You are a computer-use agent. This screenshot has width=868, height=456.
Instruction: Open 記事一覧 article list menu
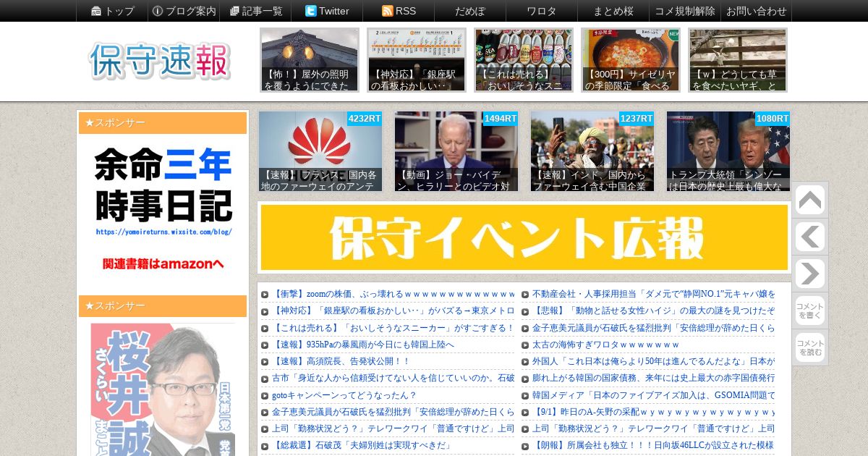tap(255, 11)
